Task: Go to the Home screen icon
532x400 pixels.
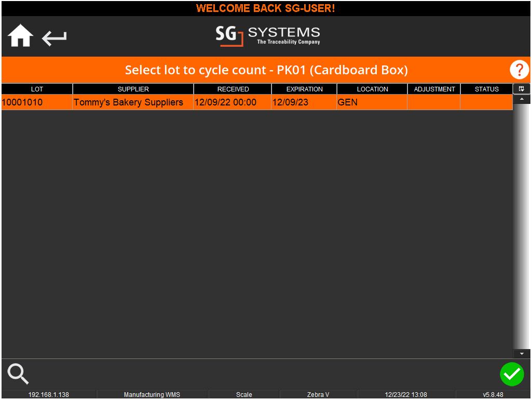Action: coord(20,35)
